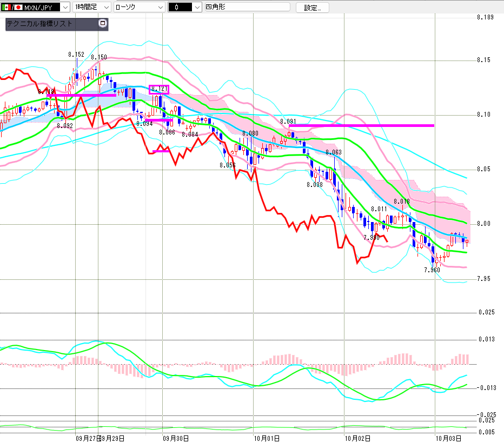Open the MXN/JPY currency pair dropdown
The image size is (504, 443).
pyautogui.click(x=63, y=8)
